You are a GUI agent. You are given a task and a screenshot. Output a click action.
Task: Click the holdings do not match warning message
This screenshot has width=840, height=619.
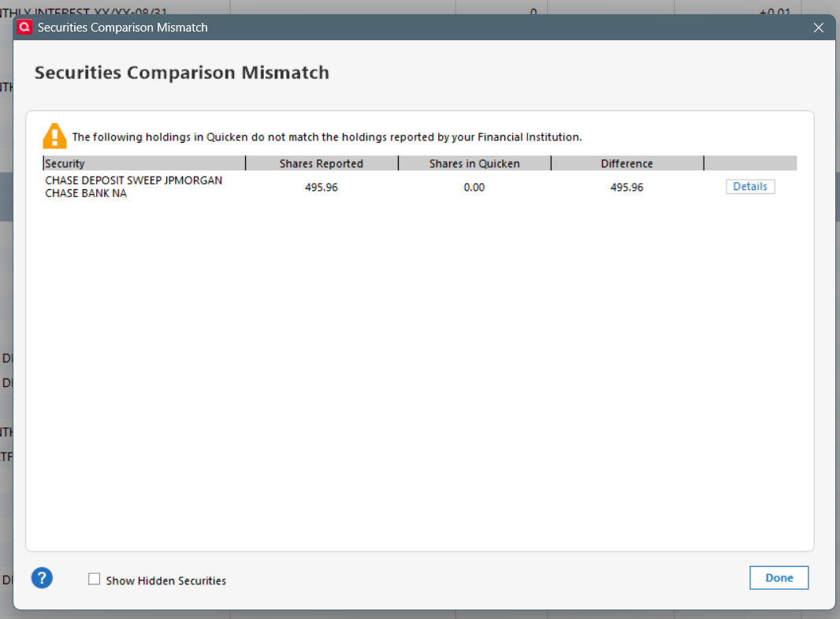coord(327,137)
